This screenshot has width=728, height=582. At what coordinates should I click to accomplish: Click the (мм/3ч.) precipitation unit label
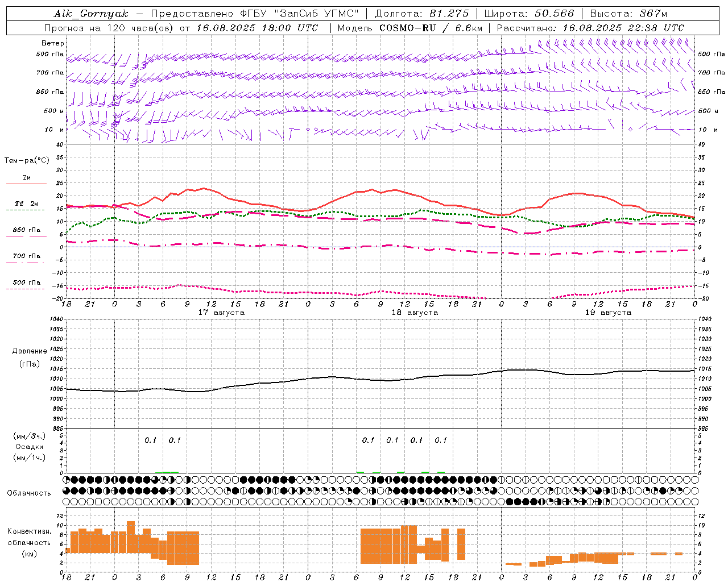30,436
